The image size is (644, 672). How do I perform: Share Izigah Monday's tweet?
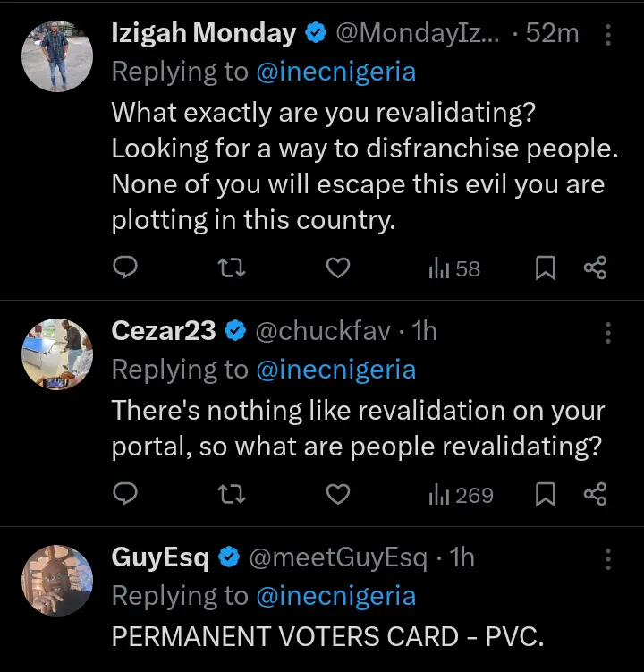(x=596, y=268)
